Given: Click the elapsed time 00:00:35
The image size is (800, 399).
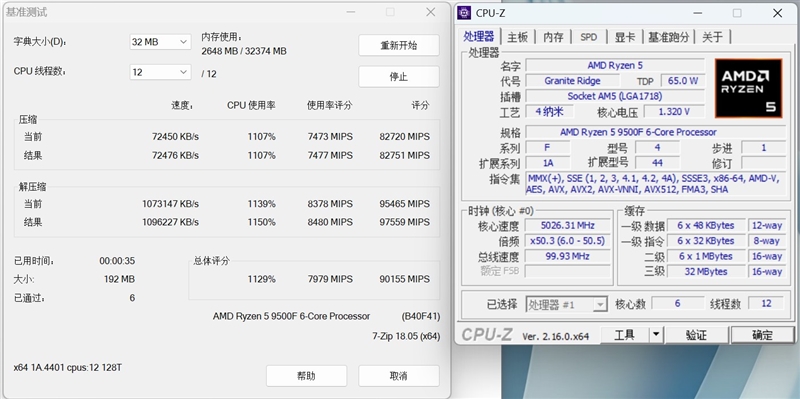Looking at the screenshot, I should point(117,261).
